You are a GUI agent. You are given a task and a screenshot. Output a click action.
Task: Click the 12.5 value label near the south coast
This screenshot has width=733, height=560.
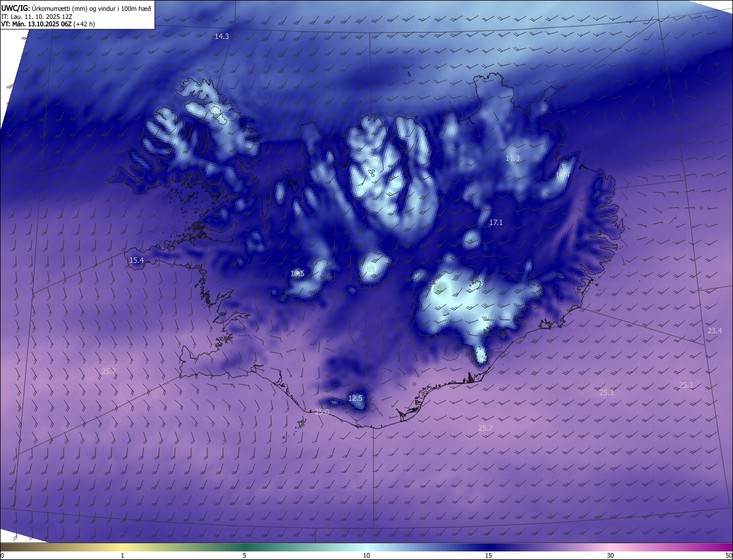click(x=356, y=398)
